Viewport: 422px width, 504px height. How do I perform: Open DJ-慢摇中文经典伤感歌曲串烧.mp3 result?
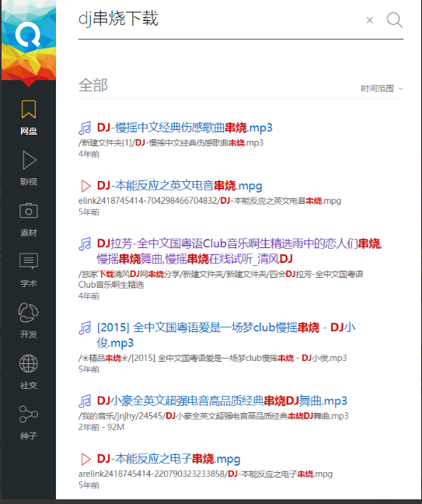[185, 128]
